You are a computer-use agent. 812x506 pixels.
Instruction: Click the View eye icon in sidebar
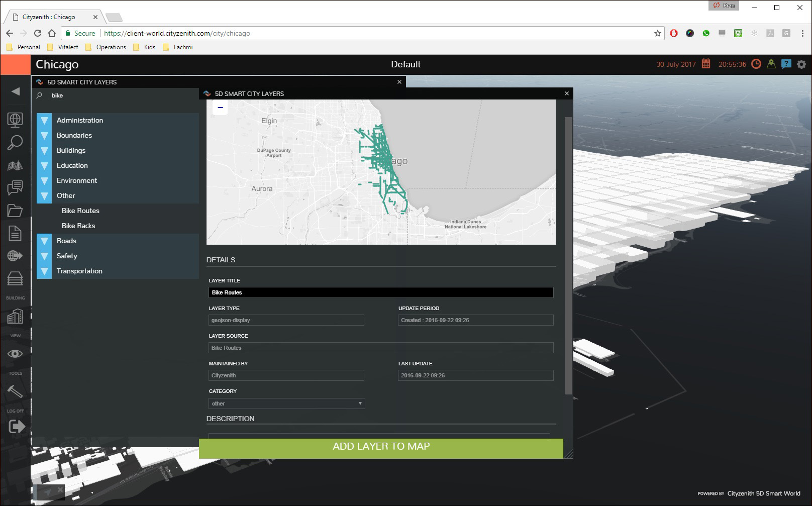pyautogui.click(x=15, y=354)
